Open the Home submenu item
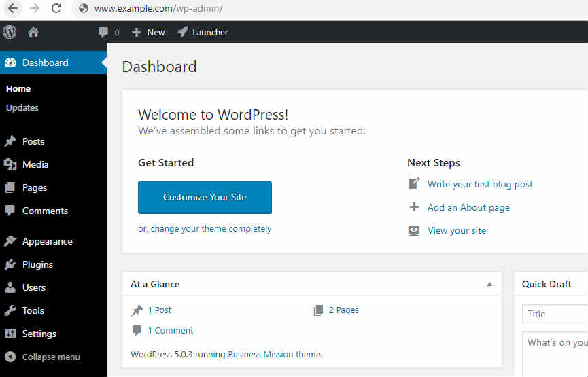This screenshot has width=588, height=377. [x=18, y=89]
